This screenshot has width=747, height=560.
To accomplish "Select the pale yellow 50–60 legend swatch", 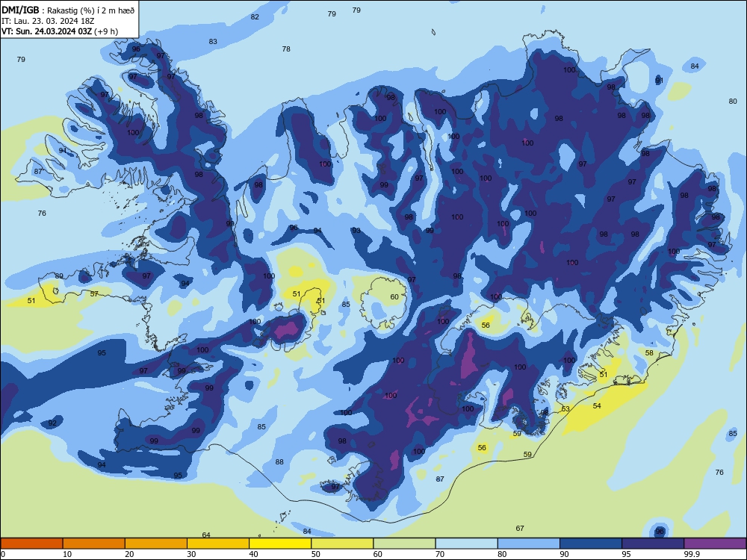I will coord(342,544).
